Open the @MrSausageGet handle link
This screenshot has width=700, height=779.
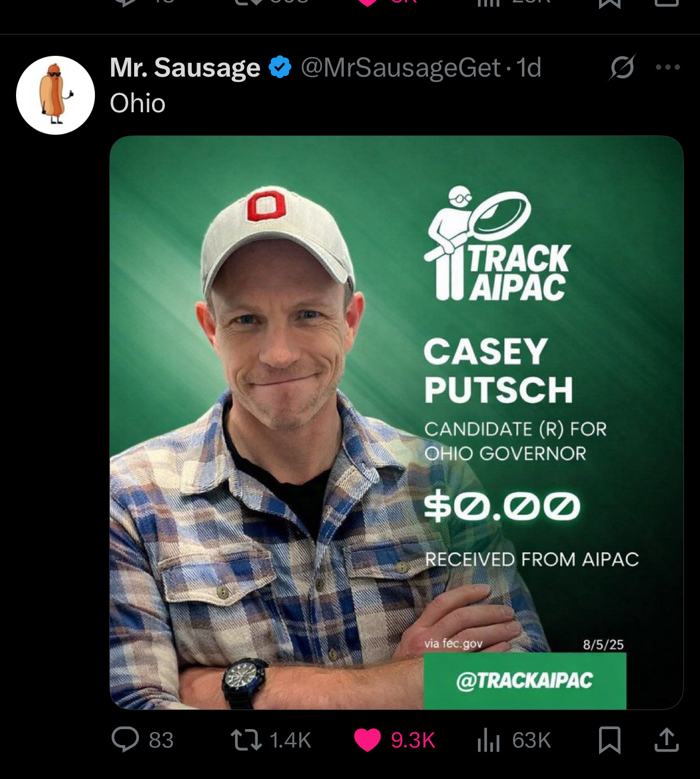point(401,68)
